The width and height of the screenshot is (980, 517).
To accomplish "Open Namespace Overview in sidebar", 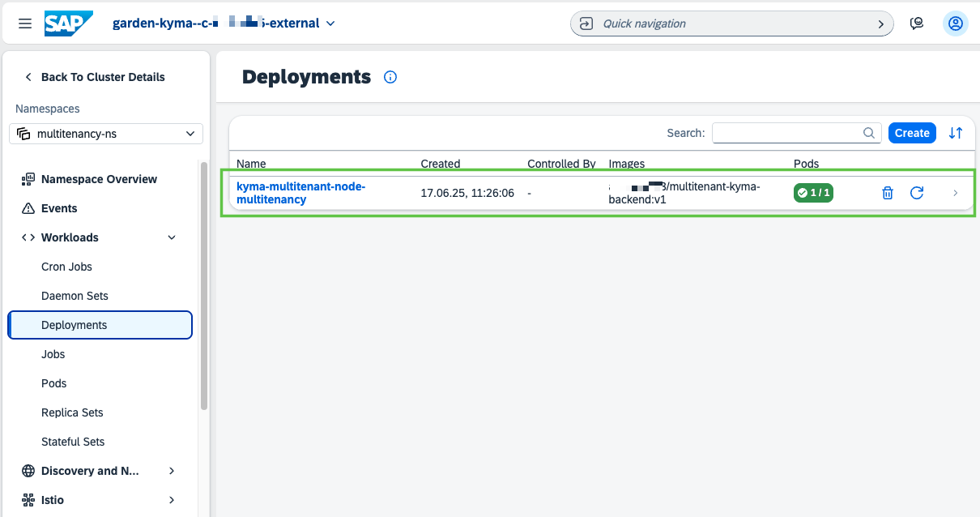I will pyautogui.click(x=100, y=179).
